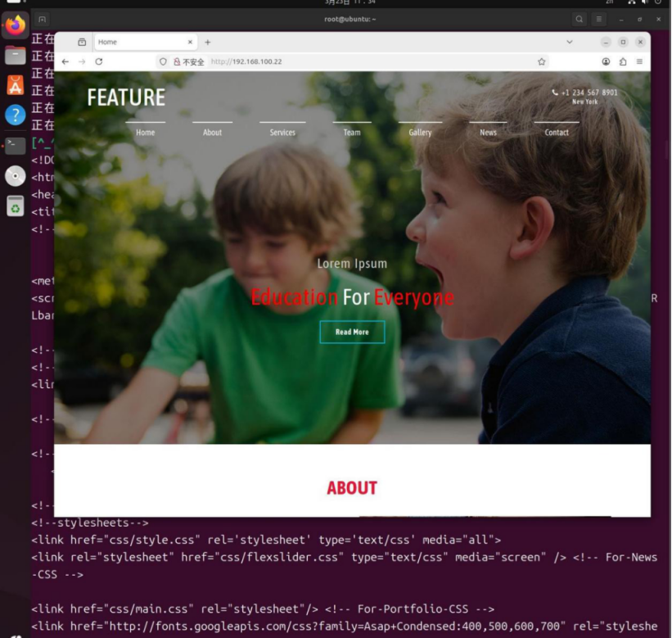Go to the Contact nav link
The height and width of the screenshot is (638, 672).
pos(557,133)
